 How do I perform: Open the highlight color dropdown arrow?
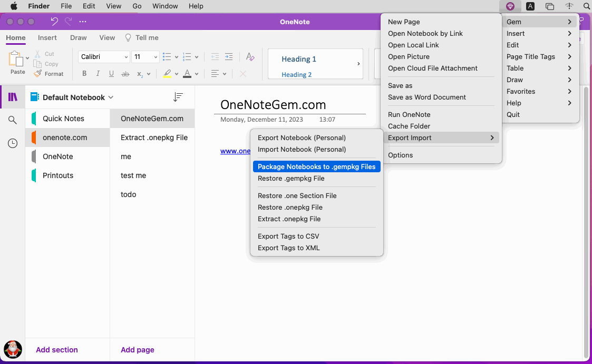pyautogui.click(x=176, y=74)
